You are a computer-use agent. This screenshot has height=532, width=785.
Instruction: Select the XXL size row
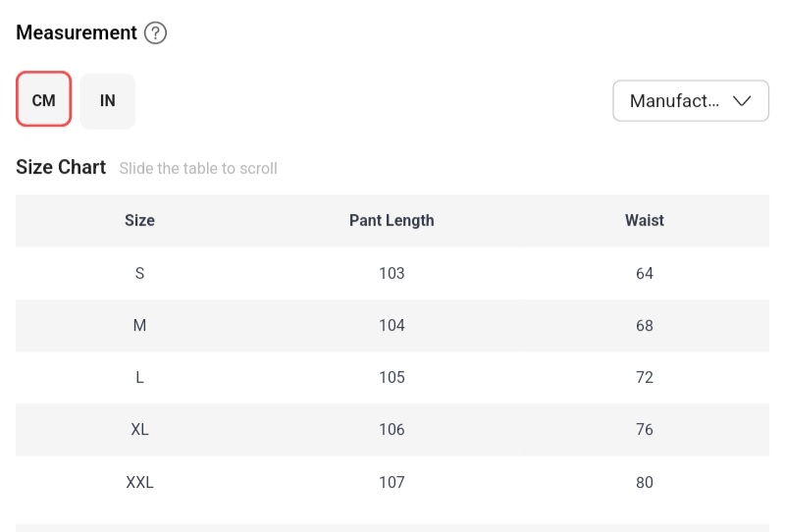click(139, 482)
